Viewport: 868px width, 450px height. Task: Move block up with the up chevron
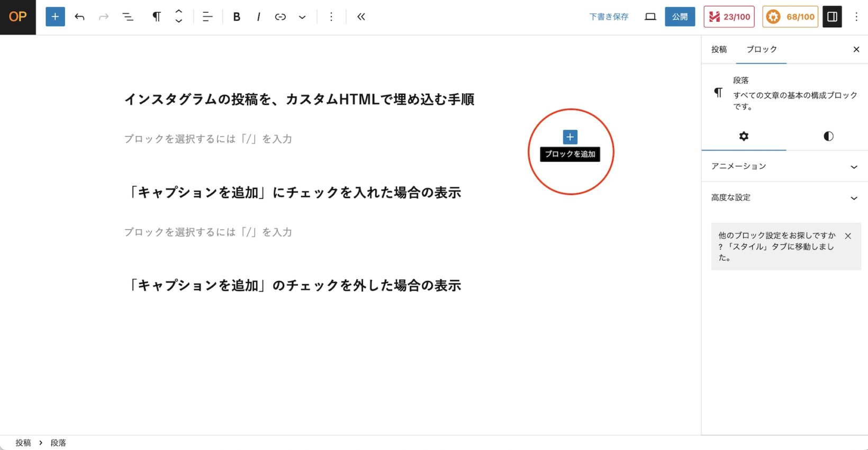(x=179, y=12)
